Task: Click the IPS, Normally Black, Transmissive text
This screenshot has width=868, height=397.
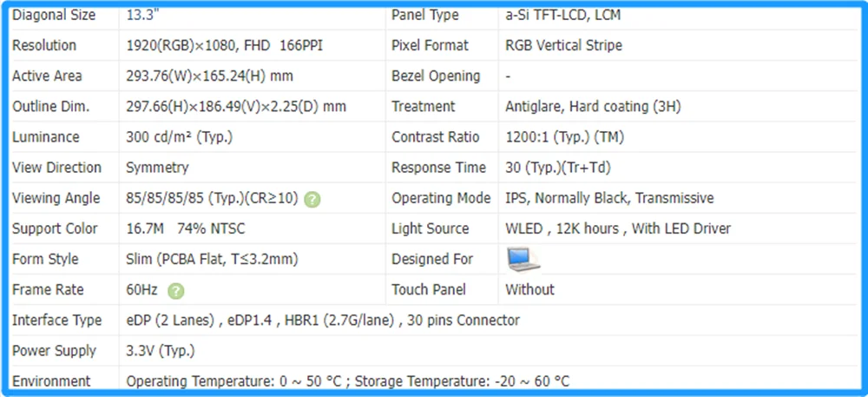Action: point(609,198)
